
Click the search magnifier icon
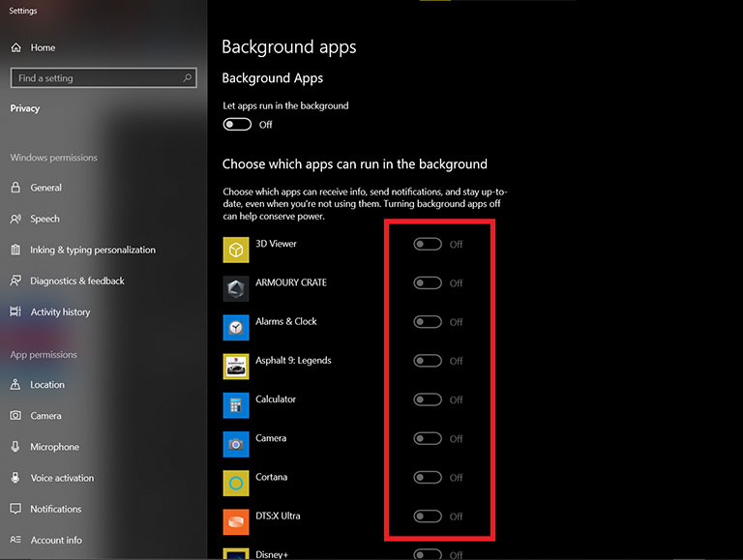click(x=187, y=77)
